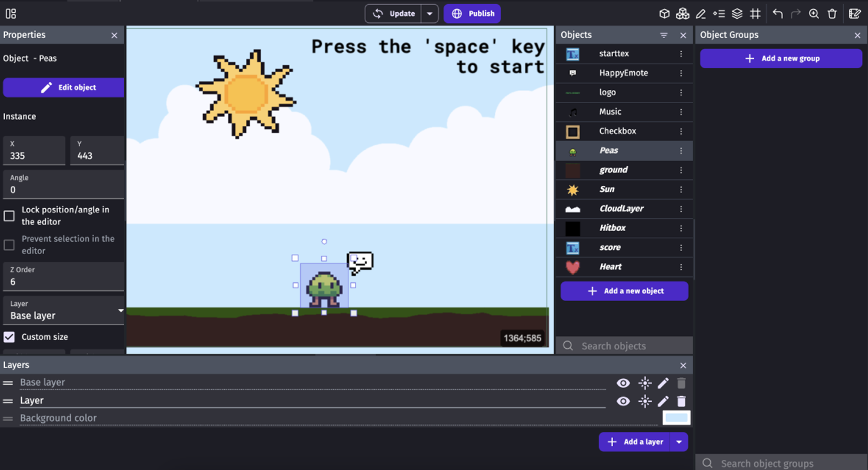Open the instances list icon
This screenshot has width=868, height=470.
pos(719,14)
